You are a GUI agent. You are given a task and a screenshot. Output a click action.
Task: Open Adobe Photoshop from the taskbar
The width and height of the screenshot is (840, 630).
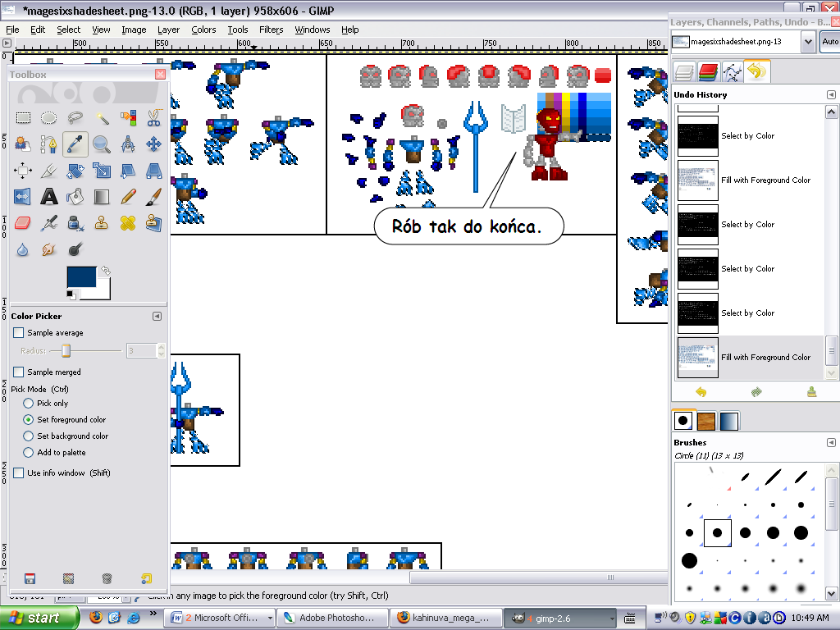333,619
